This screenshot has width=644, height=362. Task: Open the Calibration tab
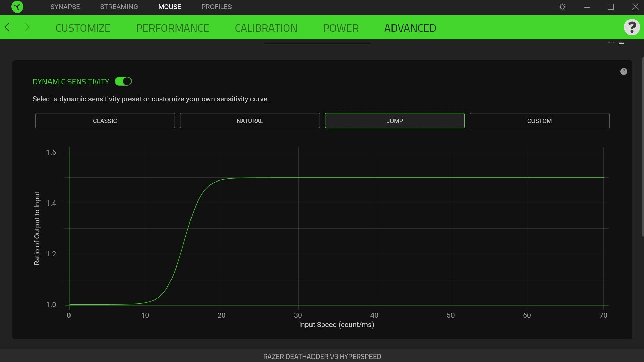pos(266,28)
